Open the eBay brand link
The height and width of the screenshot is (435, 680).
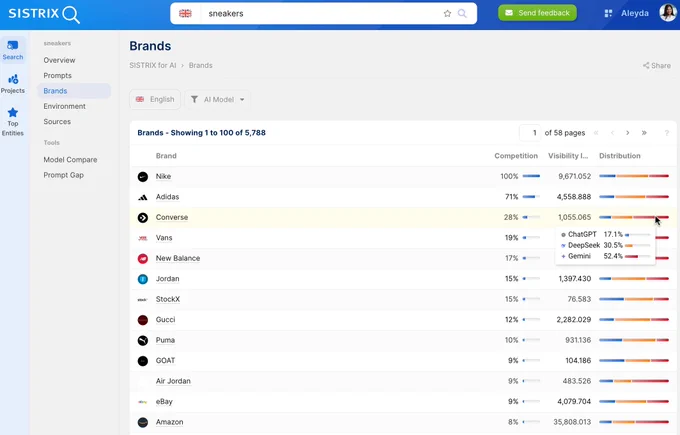click(164, 402)
